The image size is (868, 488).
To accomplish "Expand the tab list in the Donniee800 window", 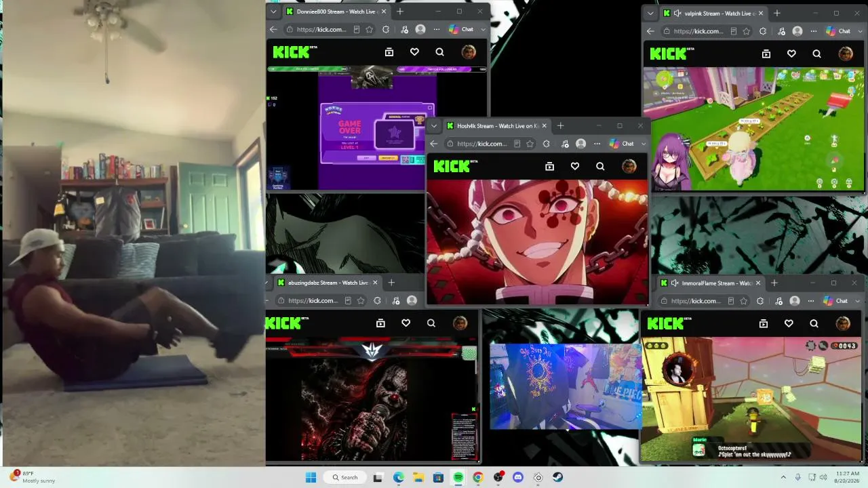I will coord(273,12).
